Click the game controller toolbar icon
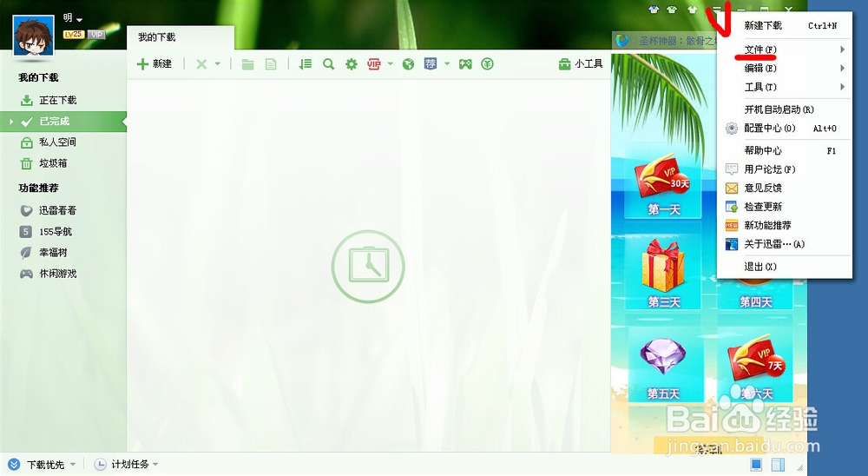This screenshot has height=476, width=868. click(465, 64)
